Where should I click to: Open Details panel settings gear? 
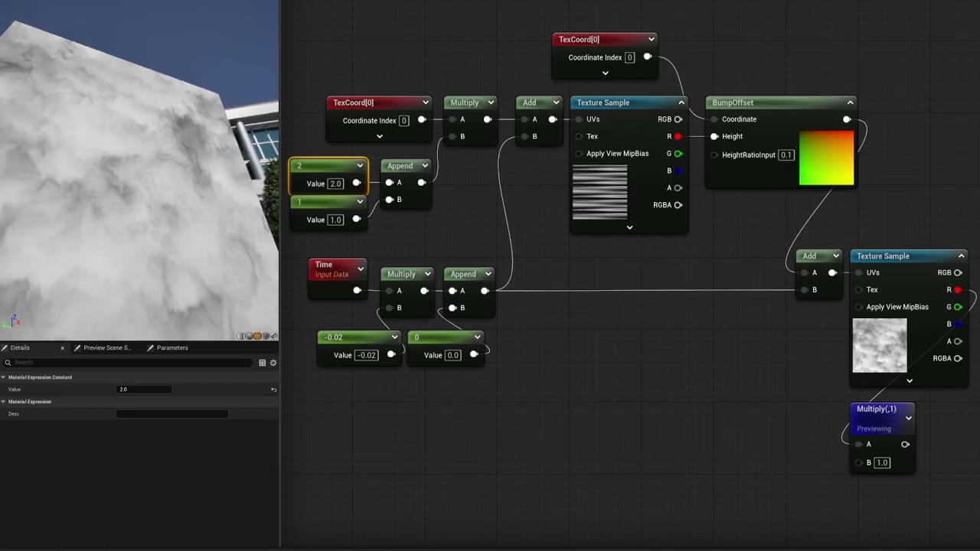(x=273, y=363)
